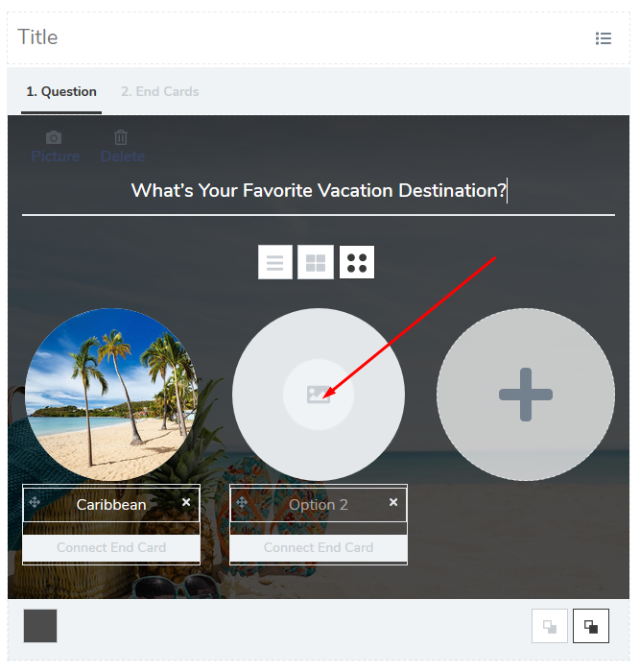Viewport: 640px width, 672px height.
Task: Open the dark gray color swatch
Action: [40, 626]
